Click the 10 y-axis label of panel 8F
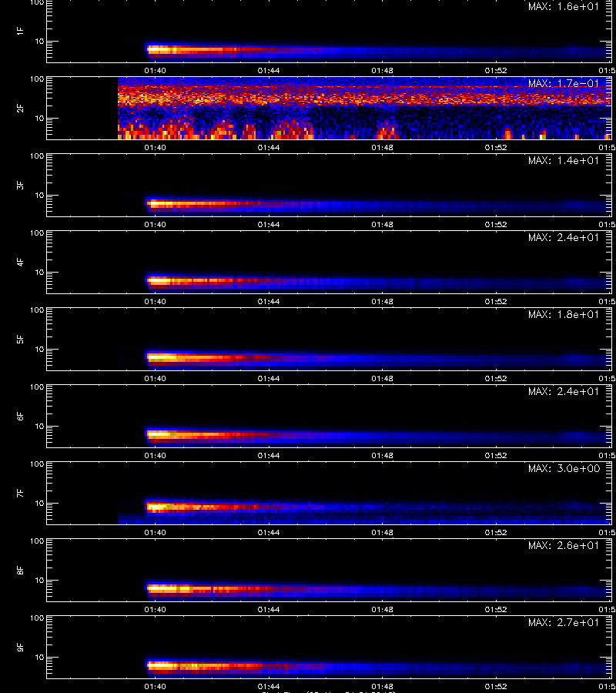The image size is (616, 693). pos(39,580)
